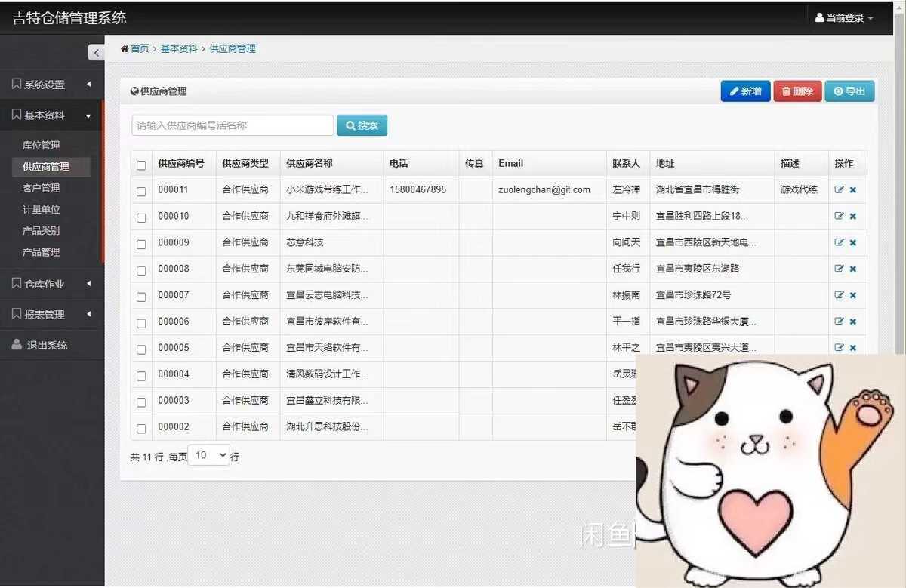This screenshot has height=588, width=906.
Task: Expand the 仓库作业 sidebar menu
Action: (52, 284)
